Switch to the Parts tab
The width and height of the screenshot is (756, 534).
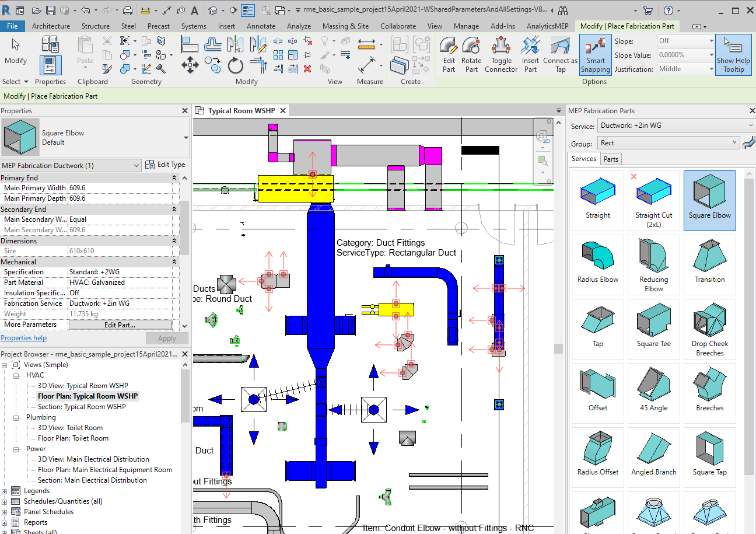pos(611,159)
